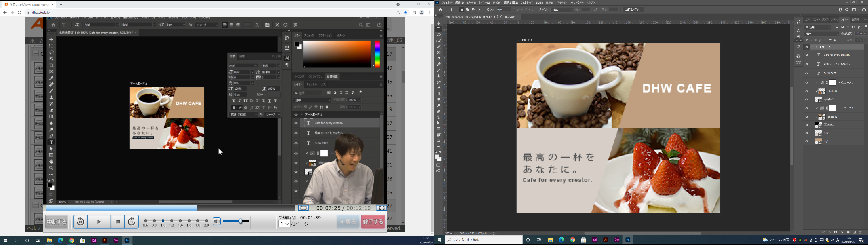Choose the Brush tool in Photoshop toolbar

(x=439, y=70)
